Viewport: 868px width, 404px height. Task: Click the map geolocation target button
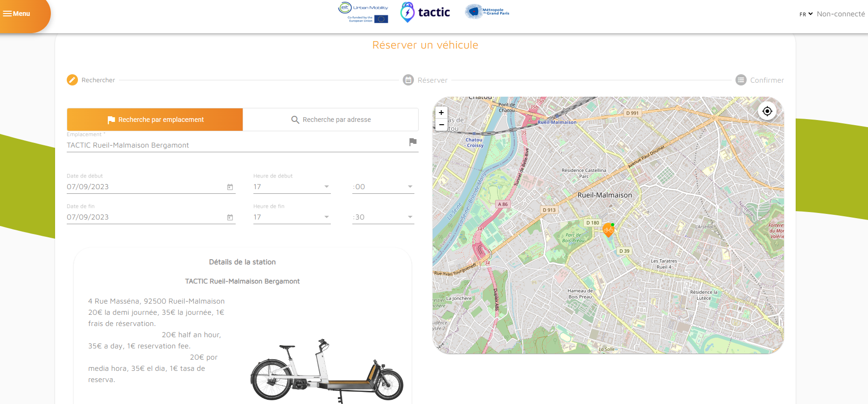coord(767,111)
